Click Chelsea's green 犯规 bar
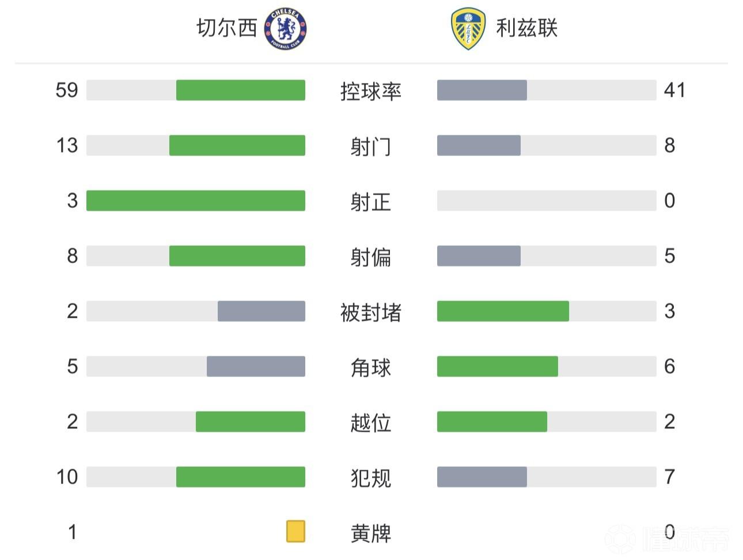743x560 pixels. point(240,477)
